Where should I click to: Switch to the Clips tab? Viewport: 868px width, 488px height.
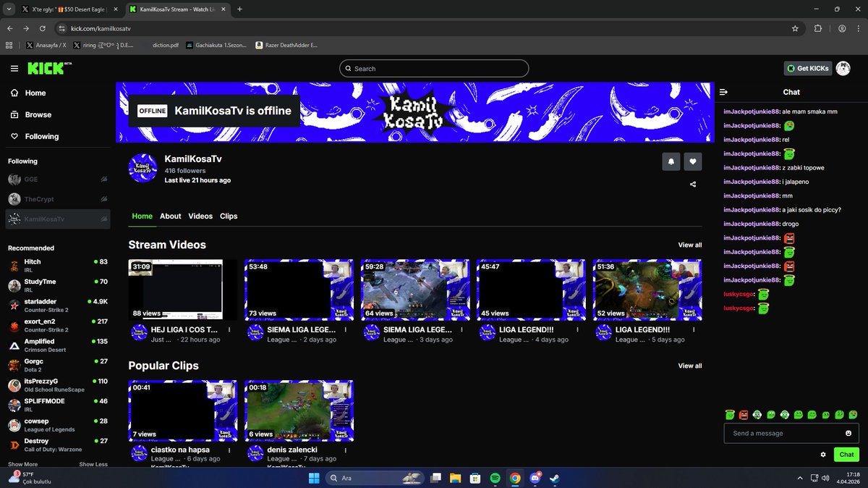pyautogui.click(x=229, y=216)
